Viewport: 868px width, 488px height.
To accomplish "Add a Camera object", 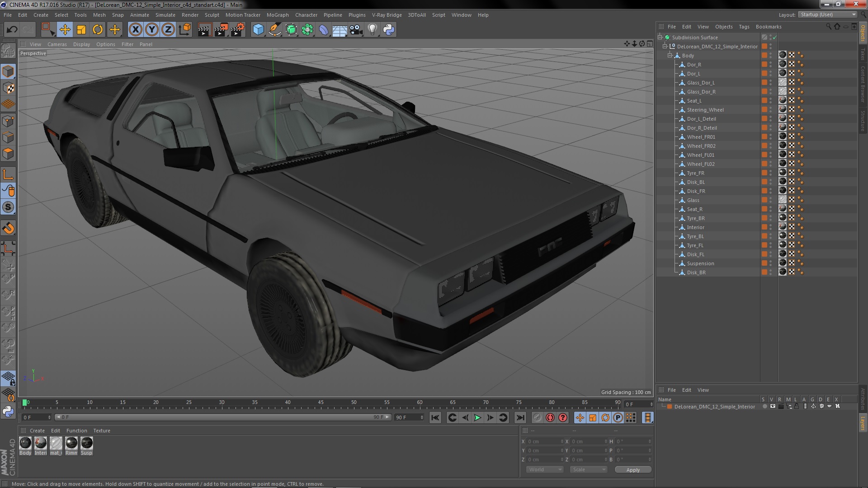I will click(356, 30).
